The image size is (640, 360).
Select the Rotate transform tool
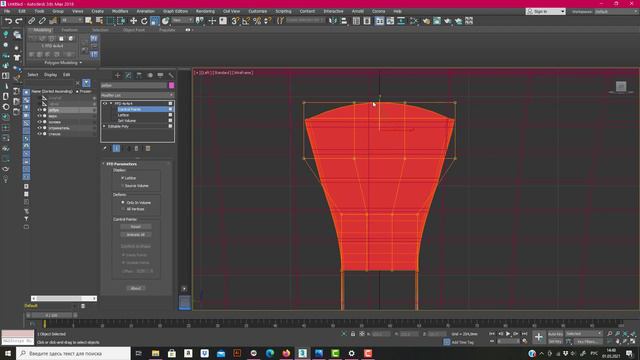tap(144, 21)
